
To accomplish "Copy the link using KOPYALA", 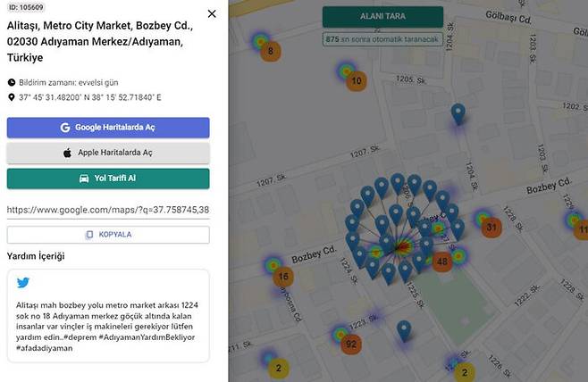I will (108, 235).
